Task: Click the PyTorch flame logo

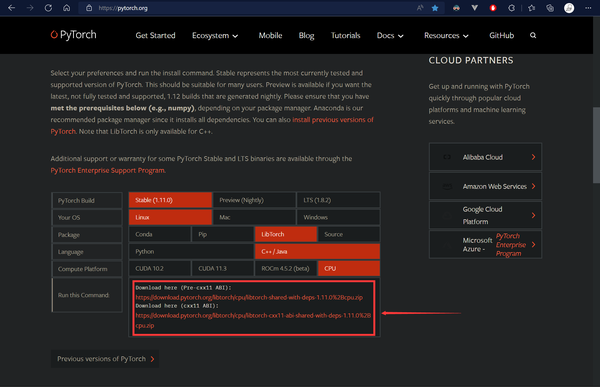Action: (54, 34)
